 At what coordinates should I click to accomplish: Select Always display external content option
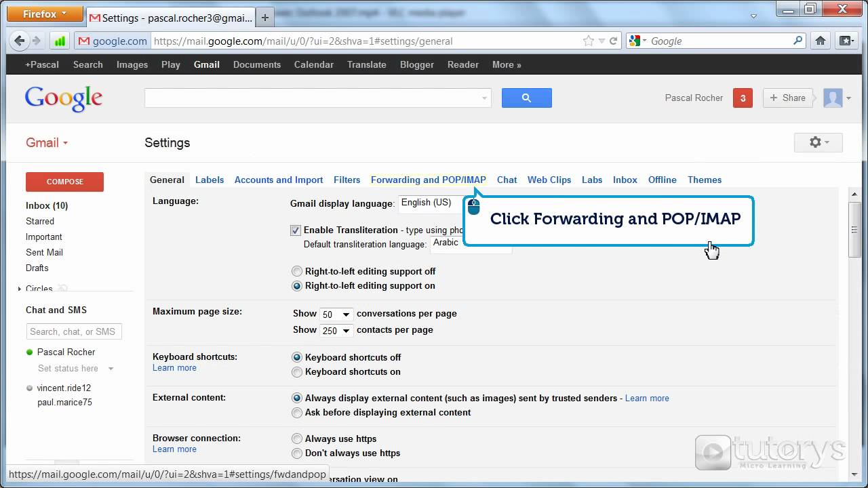pos(296,398)
